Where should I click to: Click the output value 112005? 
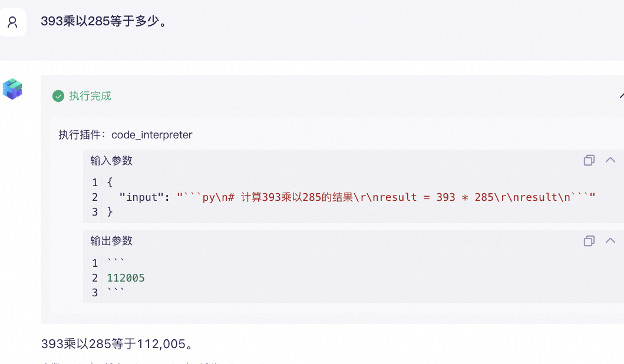[126, 278]
